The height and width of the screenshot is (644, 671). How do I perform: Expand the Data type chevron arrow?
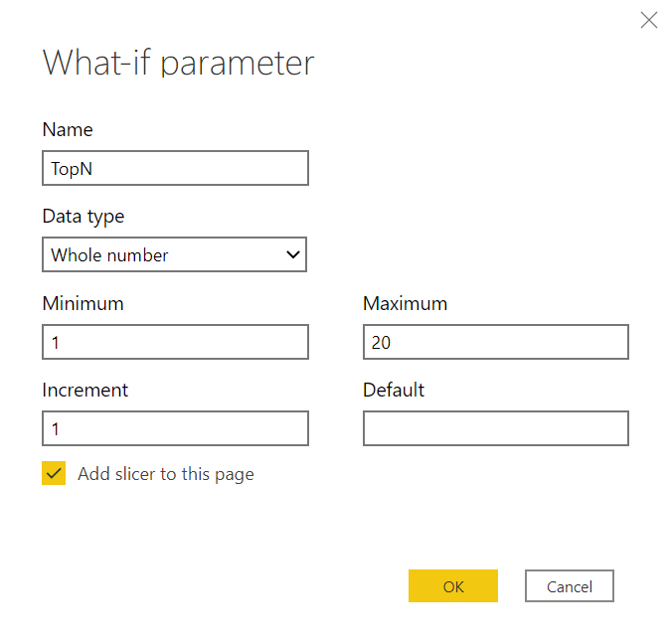(293, 254)
